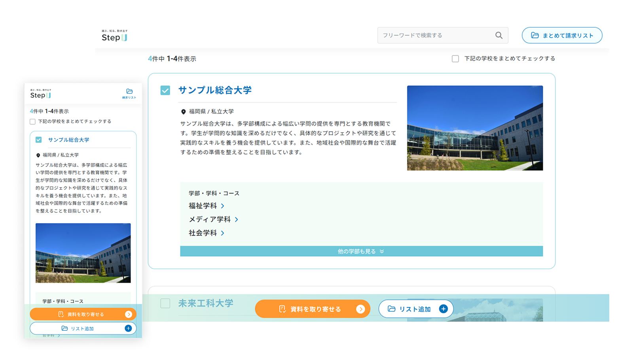Image resolution: width=633 pixels, height=364 pixels.
Task: Click desktop 資料を取り寄せる orange button
Action: [313, 309]
